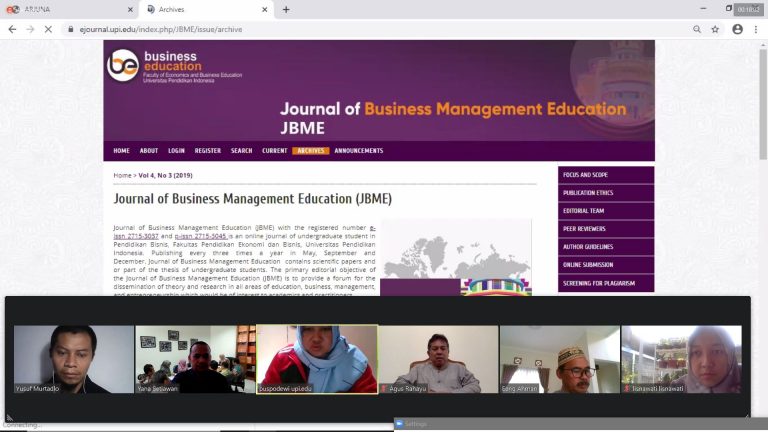768x432 pixels.
Task: Open SCREENING FOR PLAGIARISM sidebar button
Action: (x=606, y=283)
